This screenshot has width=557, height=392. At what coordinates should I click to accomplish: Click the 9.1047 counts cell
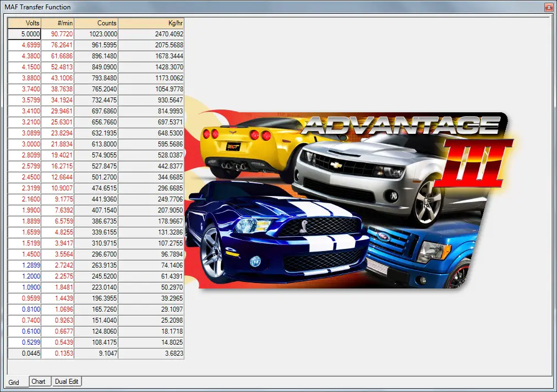pos(96,353)
